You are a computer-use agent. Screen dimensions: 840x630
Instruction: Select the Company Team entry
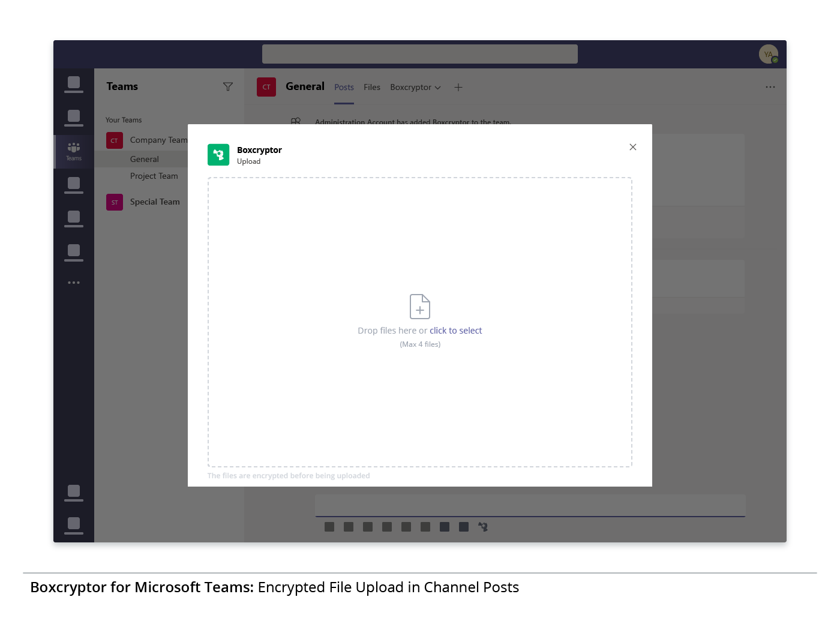tap(158, 140)
